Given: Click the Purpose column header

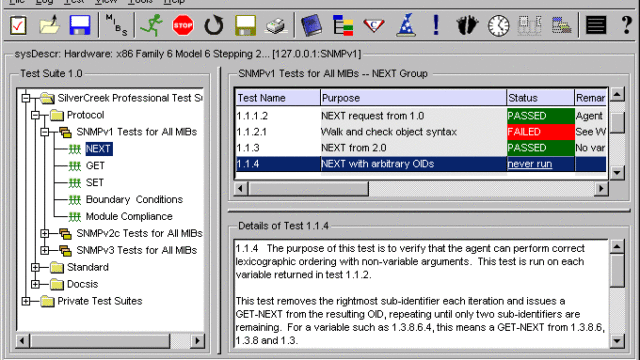Looking at the screenshot, I should pos(413,98).
